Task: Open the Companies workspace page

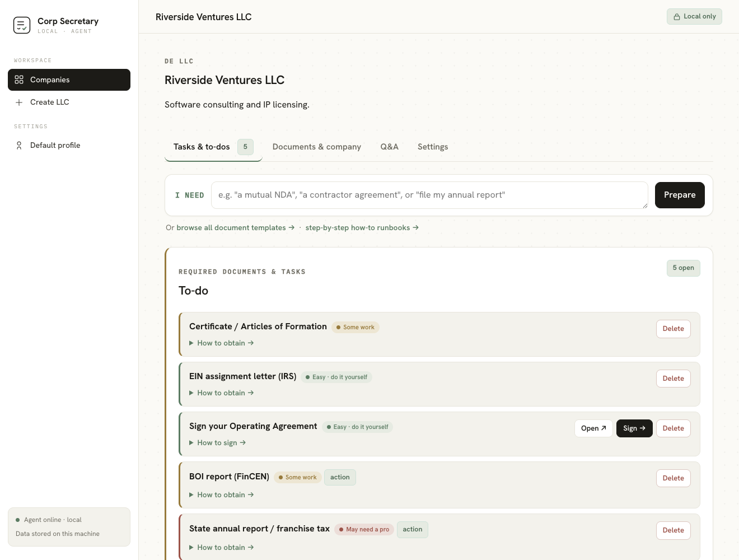Action: click(69, 80)
